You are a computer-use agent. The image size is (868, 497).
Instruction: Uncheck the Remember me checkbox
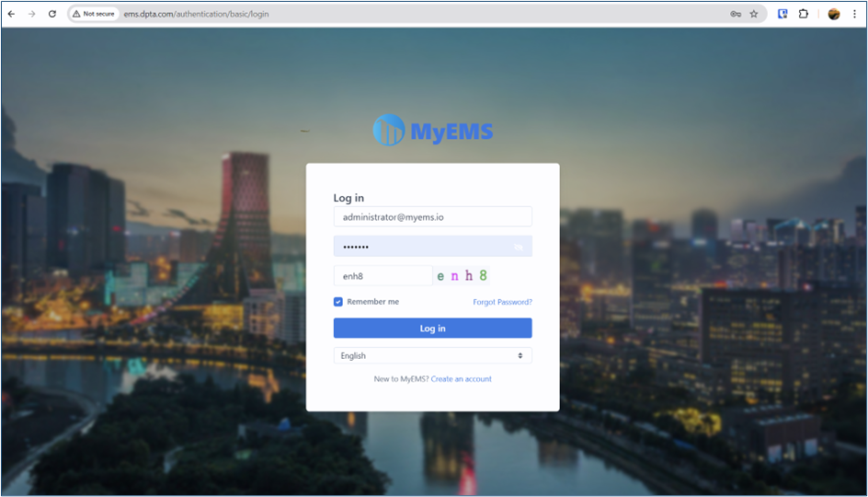pos(338,302)
